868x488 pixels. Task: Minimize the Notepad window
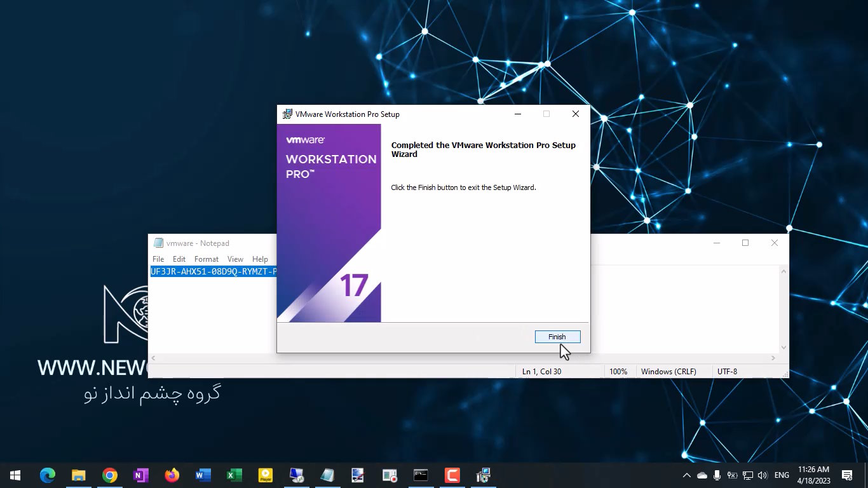pos(716,243)
